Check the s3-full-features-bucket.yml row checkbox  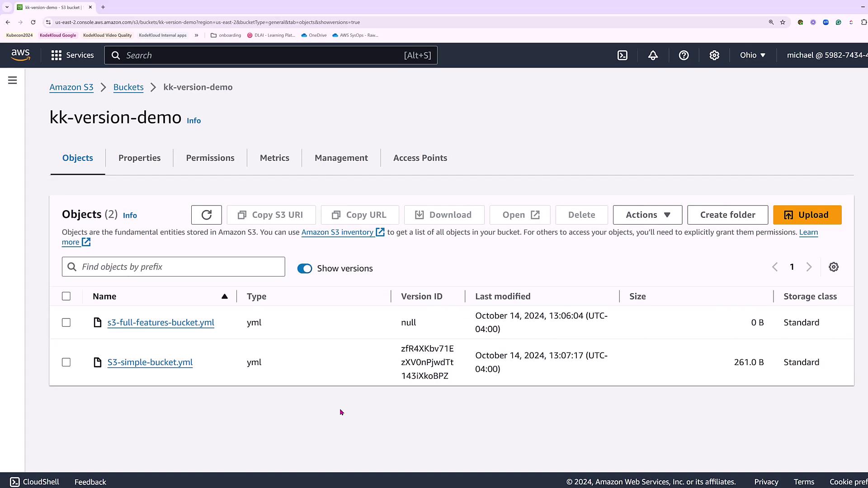[66, 323]
